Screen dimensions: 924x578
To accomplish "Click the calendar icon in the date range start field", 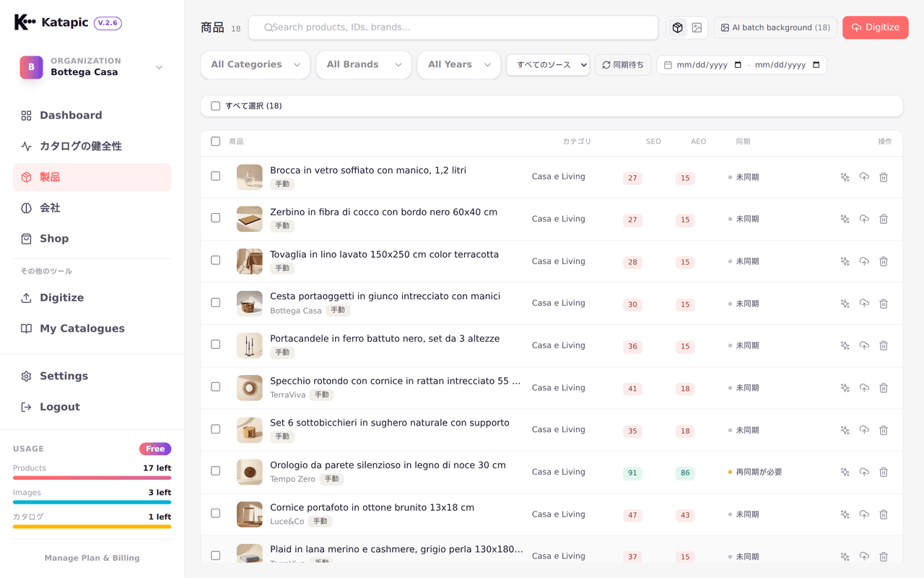I will (x=738, y=65).
